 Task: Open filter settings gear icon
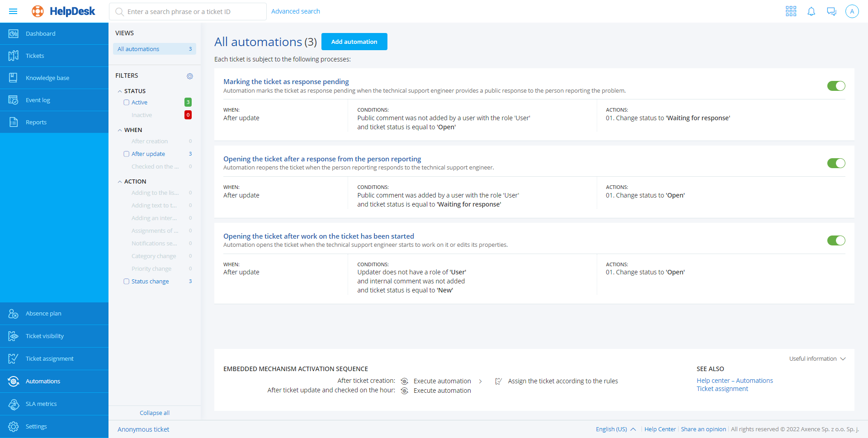190,76
